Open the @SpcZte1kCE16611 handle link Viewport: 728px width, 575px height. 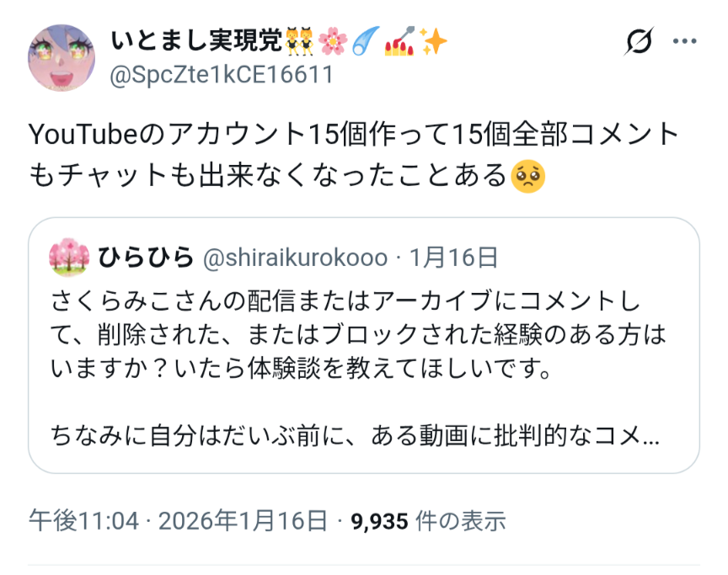coord(222,75)
